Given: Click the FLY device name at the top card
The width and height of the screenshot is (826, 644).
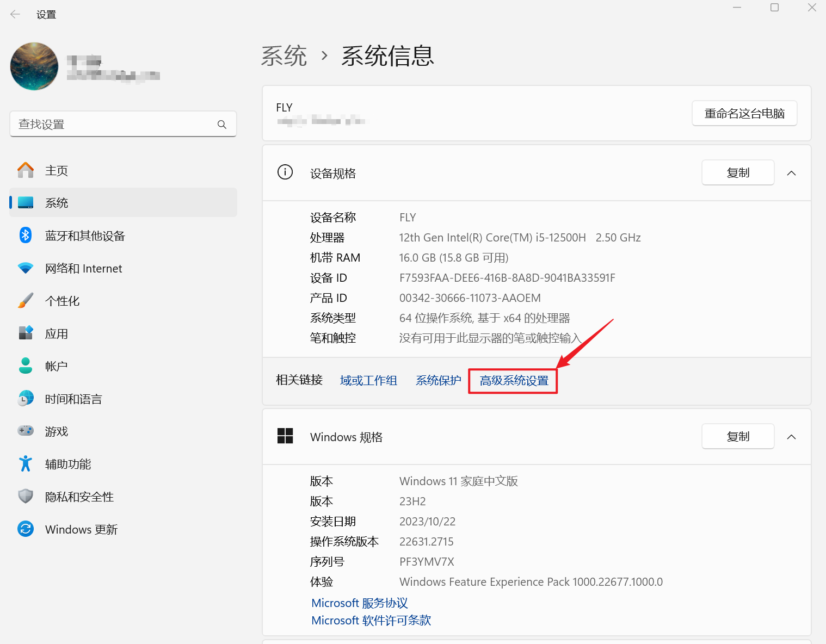Looking at the screenshot, I should tap(284, 107).
